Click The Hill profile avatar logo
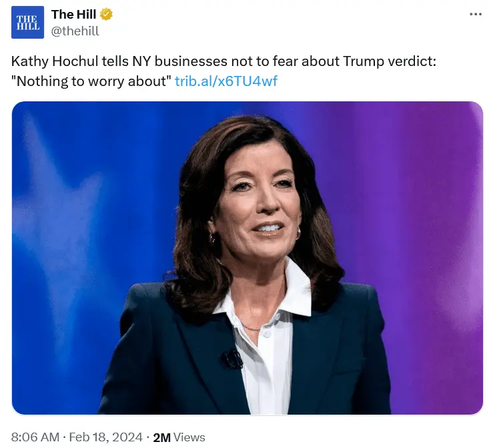Image resolution: width=489 pixels, height=448 pixels. tap(28, 22)
